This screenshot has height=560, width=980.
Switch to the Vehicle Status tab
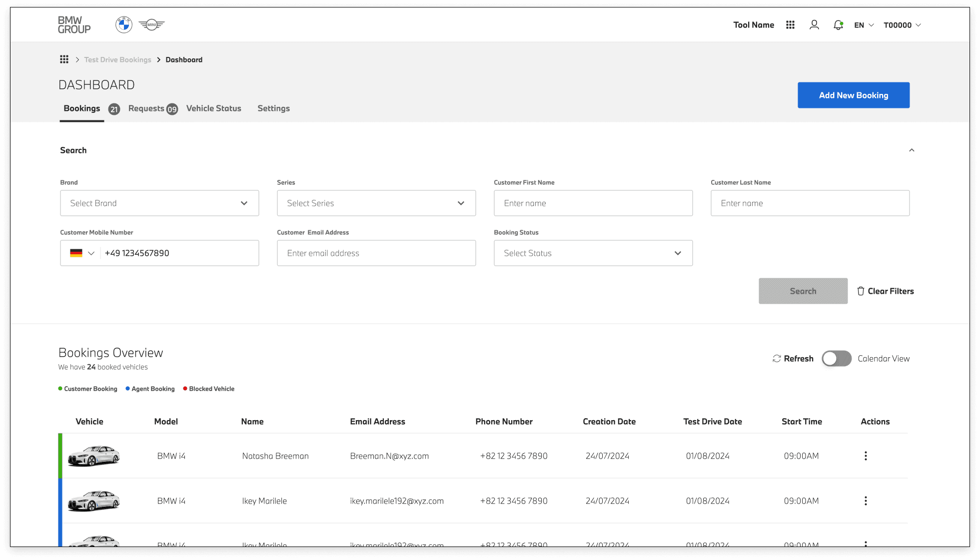click(x=213, y=108)
